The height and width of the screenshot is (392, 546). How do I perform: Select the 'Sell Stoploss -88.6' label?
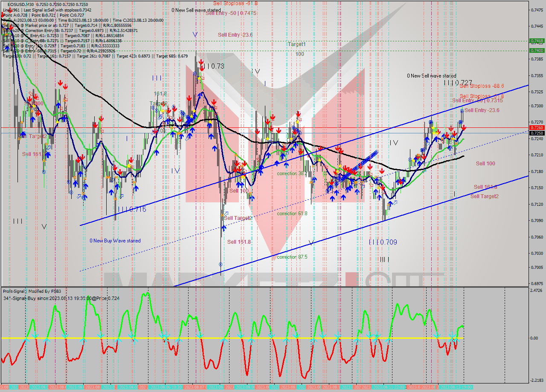482,86
